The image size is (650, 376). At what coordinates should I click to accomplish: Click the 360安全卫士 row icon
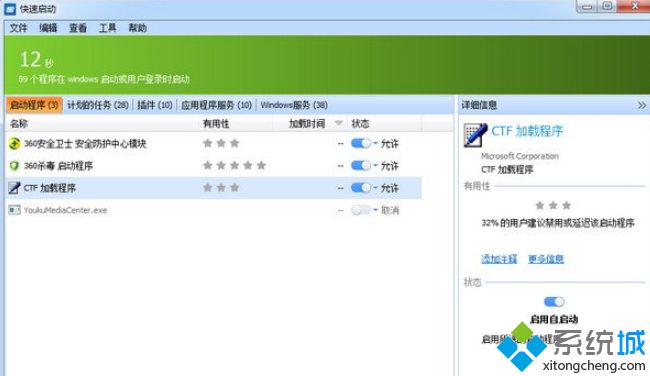click(x=15, y=143)
